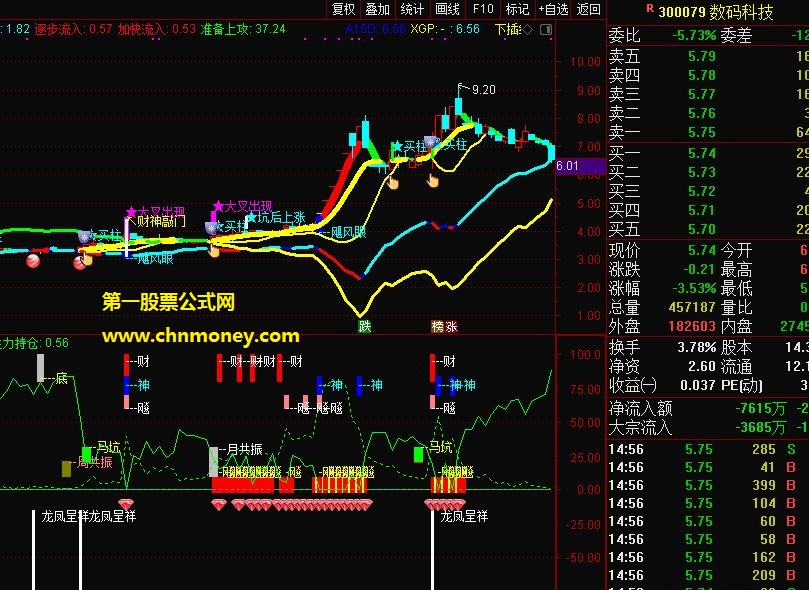Click the 300079 数码科技 stock title

coord(716,12)
